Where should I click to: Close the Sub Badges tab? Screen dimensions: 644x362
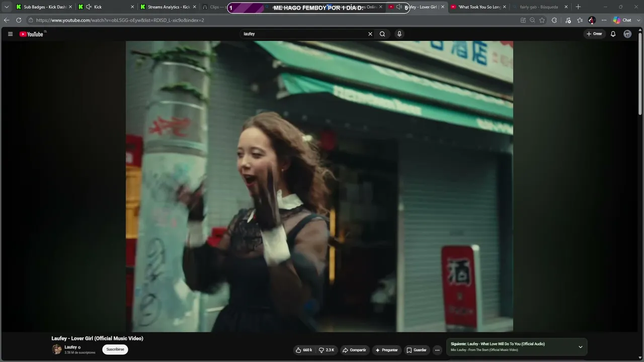point(70,7)
